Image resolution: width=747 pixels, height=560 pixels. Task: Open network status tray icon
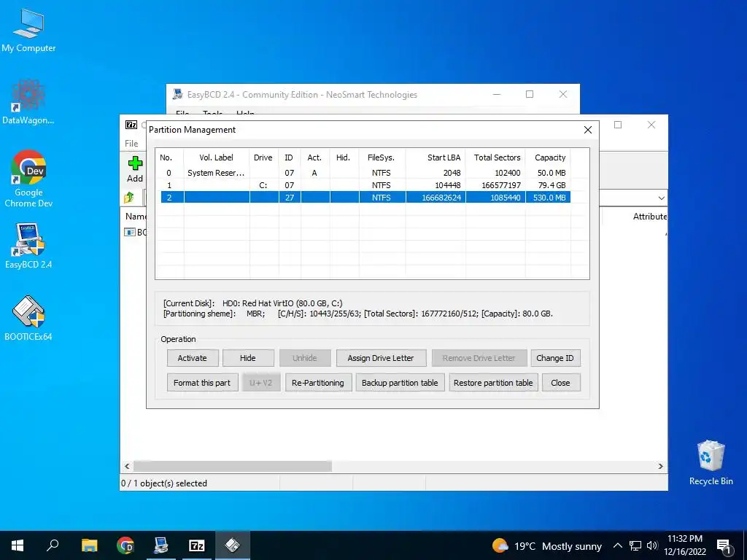click(635, 545)
